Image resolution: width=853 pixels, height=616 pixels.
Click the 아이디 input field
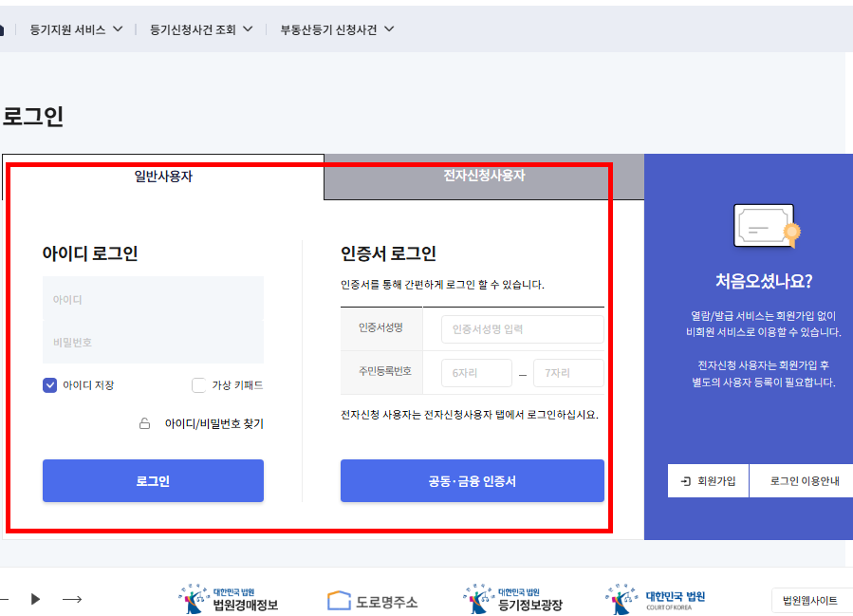[x=153, y=299]
